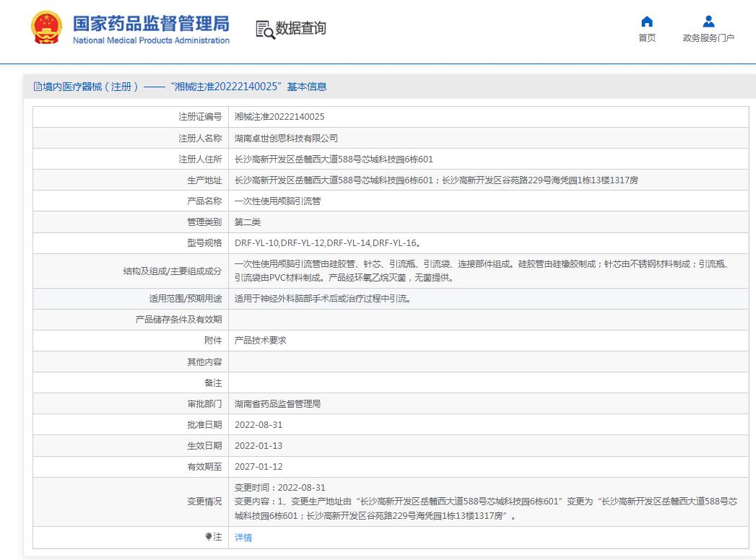Click 湖南省药品监督管理局 approval department
This screenshot has height=560, width=756.
click(x=277, y=404)
